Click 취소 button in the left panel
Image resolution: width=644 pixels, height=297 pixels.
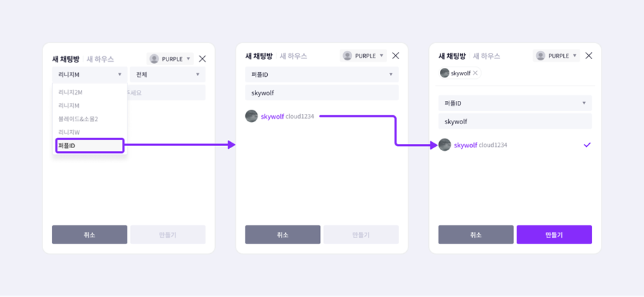(x=90, y=235)
